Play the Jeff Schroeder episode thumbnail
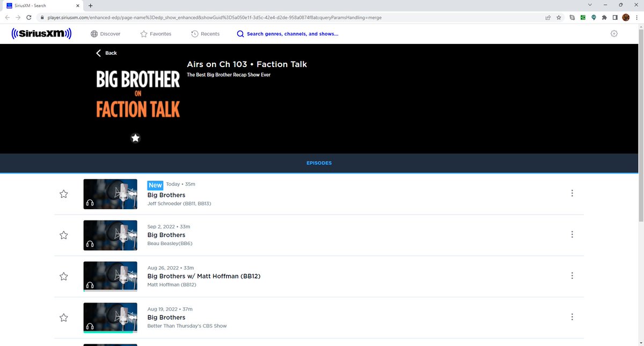The width and height of the screenshot is (644, 346). (110, 194)
